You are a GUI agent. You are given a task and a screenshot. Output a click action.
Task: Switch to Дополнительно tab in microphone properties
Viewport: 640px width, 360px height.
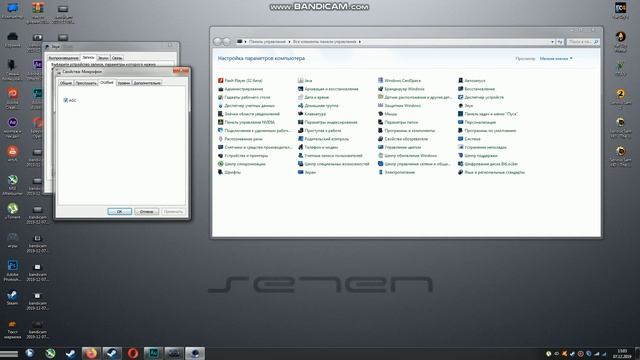[147, 83]
